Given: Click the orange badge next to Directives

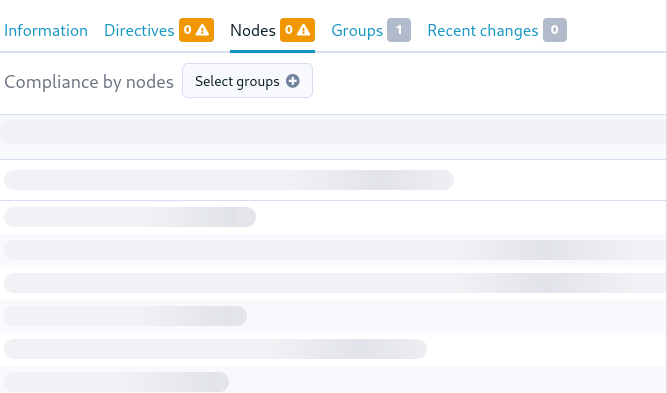Looking at the screenshot, I should coord(197,30).
